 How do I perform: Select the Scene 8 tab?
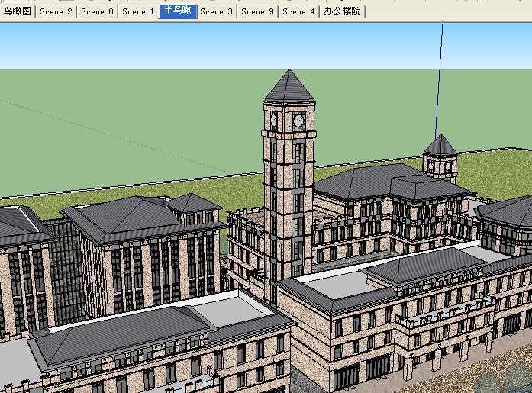click(97, 11)
